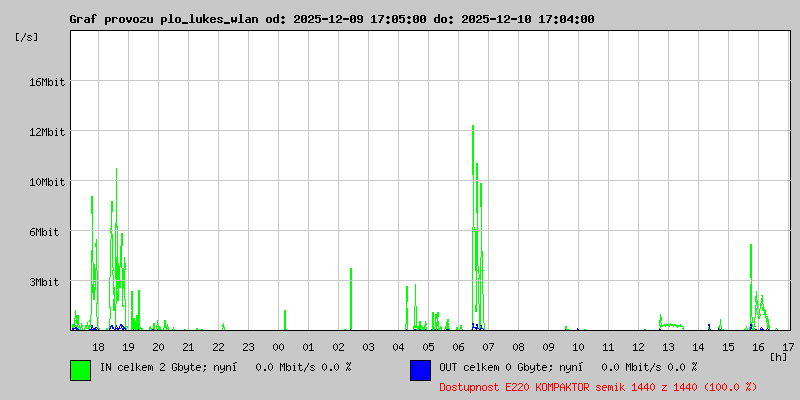
Task: Click the [/s] unit label
Action: pyautogui.click(x=27, y=37)
